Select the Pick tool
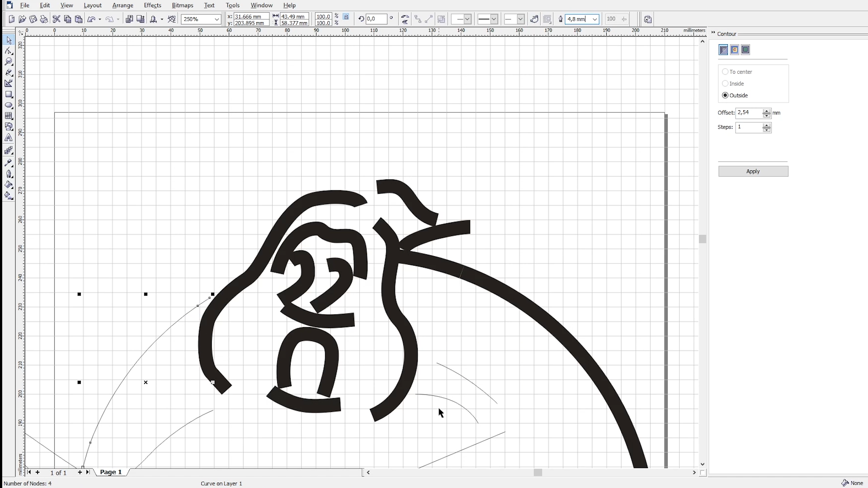 [x=9, y=41]
